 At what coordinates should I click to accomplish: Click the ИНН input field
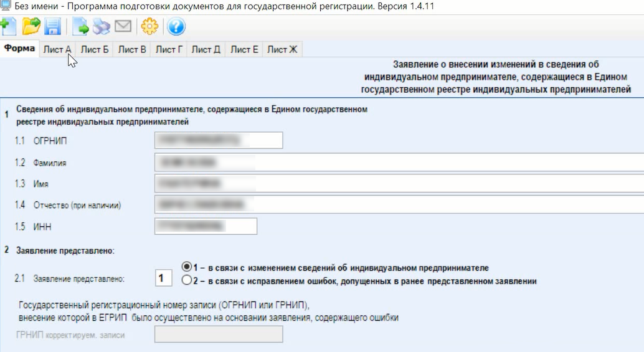coord(206,226)
